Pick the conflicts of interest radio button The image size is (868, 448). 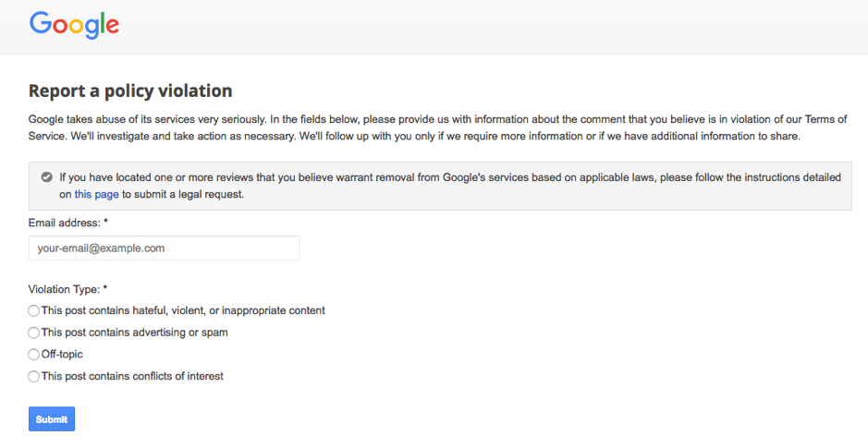click(34, 377)
